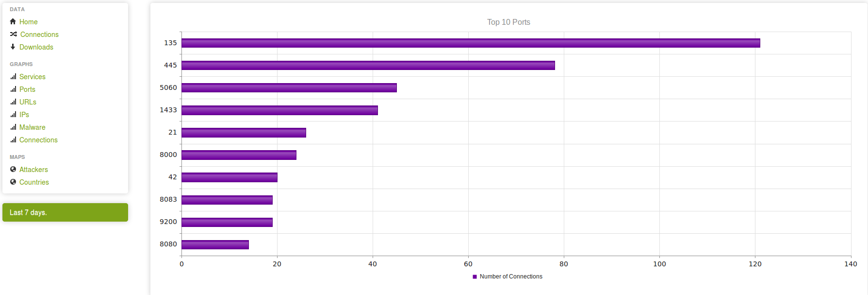Open the Countries map link
This screenshot has height=295, width=868.
[34, 182]
